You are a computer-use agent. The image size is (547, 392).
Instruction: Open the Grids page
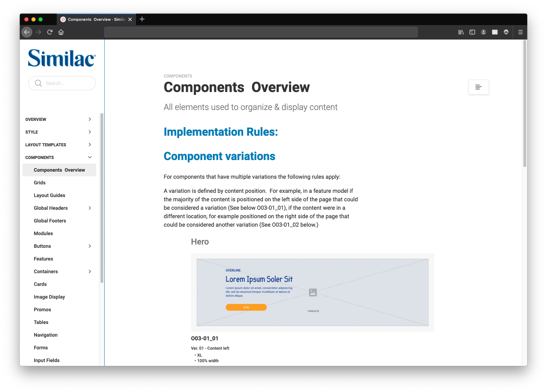(x=39, y=183)
